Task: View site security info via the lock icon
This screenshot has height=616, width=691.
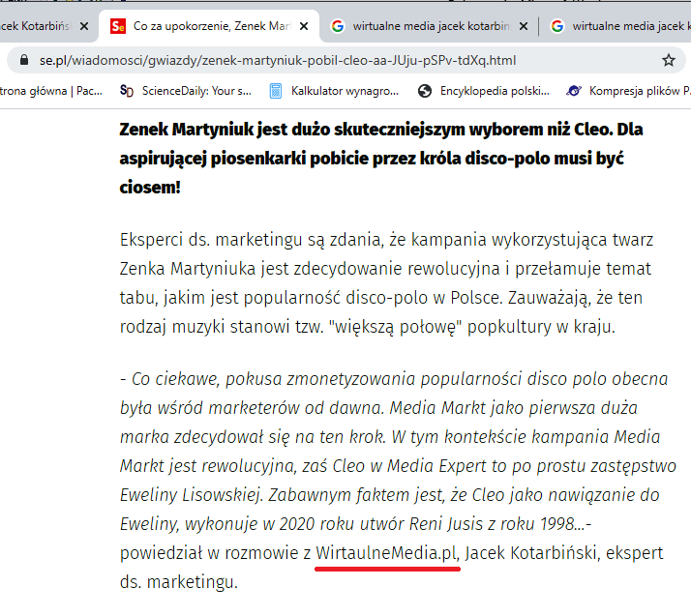Action: pyautogui.click(x=24, y=60)
